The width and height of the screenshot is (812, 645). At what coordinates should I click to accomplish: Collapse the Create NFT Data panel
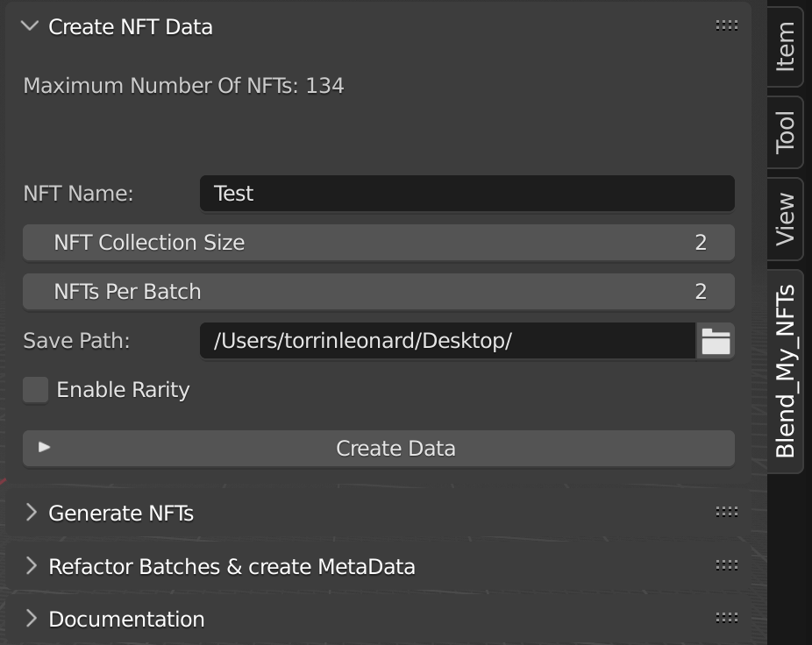[30, 25]
